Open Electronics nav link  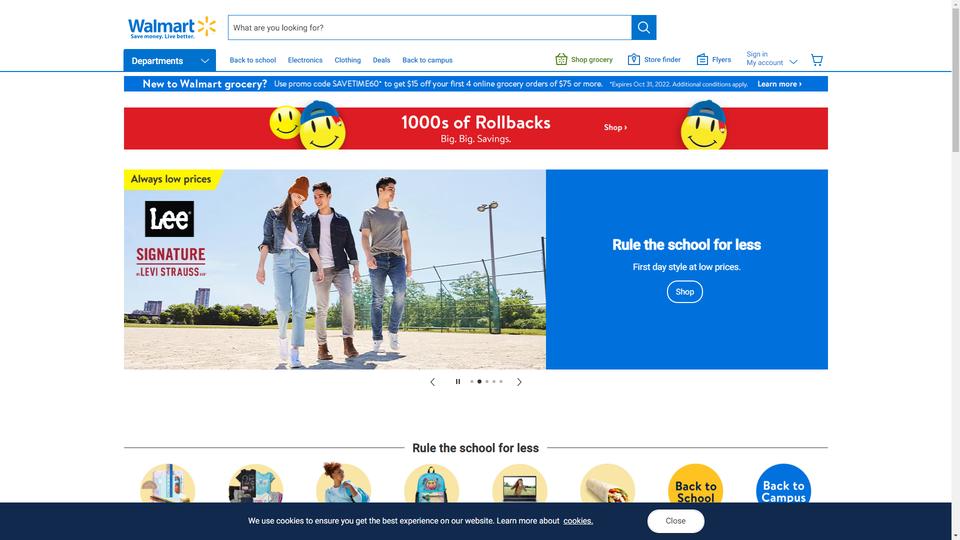pyautogui.click(x=305, y=60)
